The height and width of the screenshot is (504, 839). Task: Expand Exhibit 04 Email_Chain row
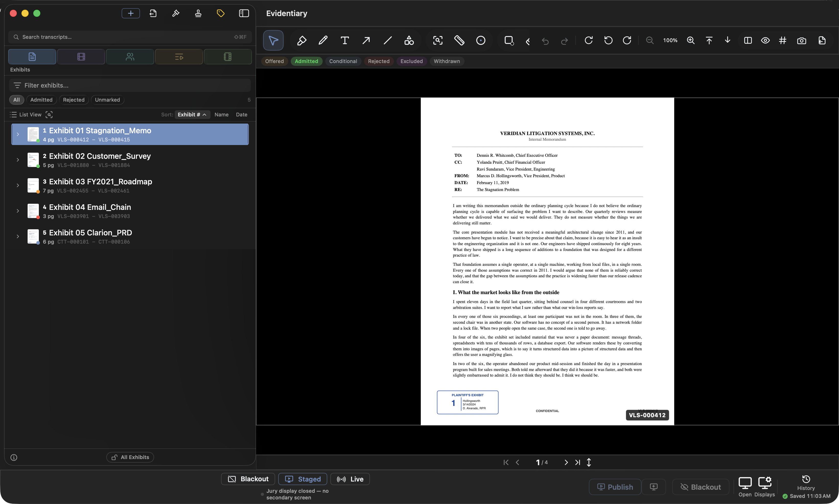(x=18, y=211)
